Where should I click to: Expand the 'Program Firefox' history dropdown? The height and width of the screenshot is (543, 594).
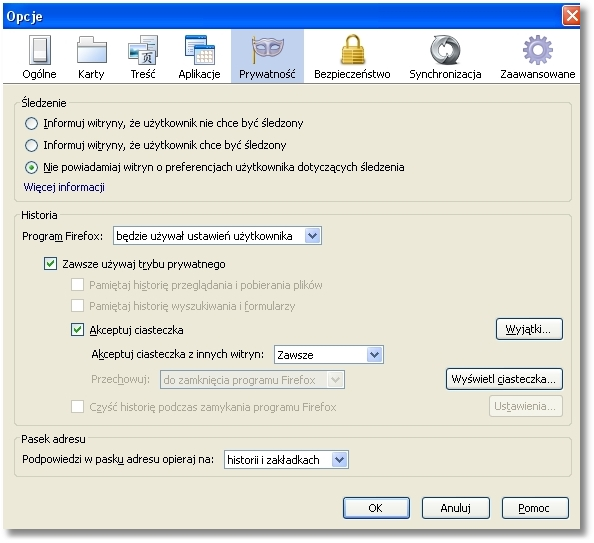[217, 236]
